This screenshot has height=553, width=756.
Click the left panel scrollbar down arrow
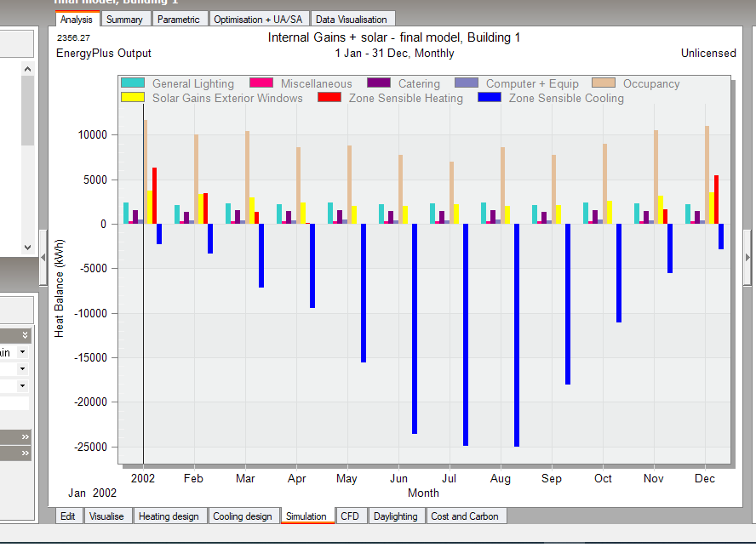click(27, 247)
